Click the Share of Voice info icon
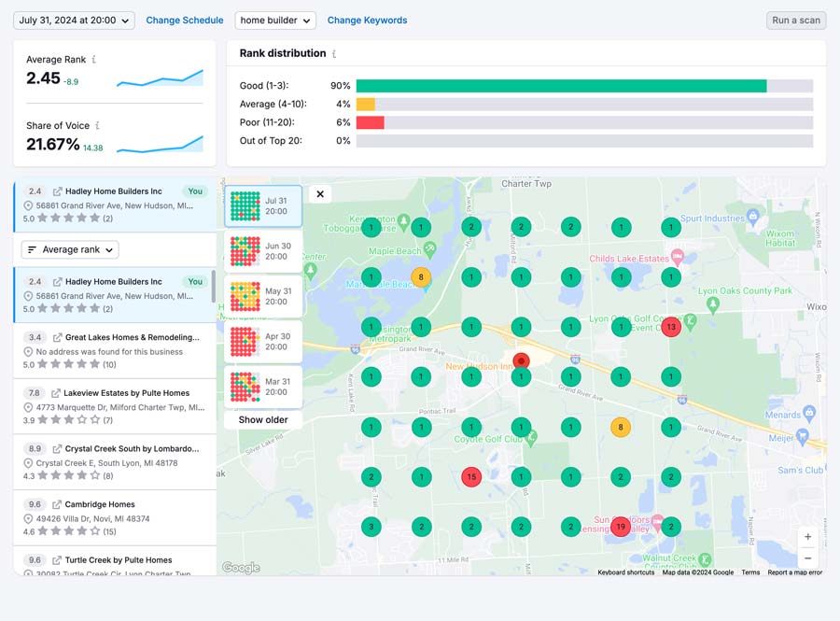The image size is (840, 621). [98, 126]
